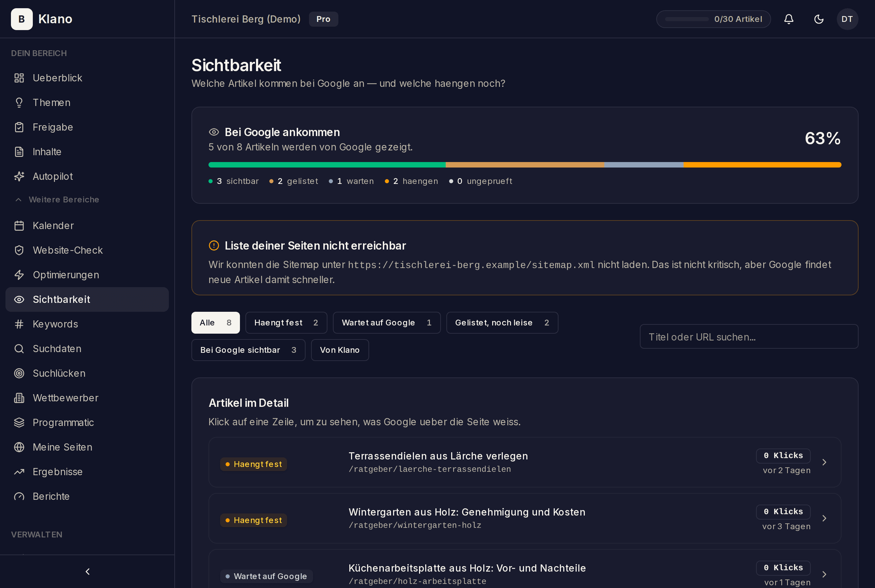The width and height of the screenshot is (875, 588).
Task: Expand Küchenarbeitsplatte aus Holz row chevron
Action: pyautogui.click(x=824, y=575)
